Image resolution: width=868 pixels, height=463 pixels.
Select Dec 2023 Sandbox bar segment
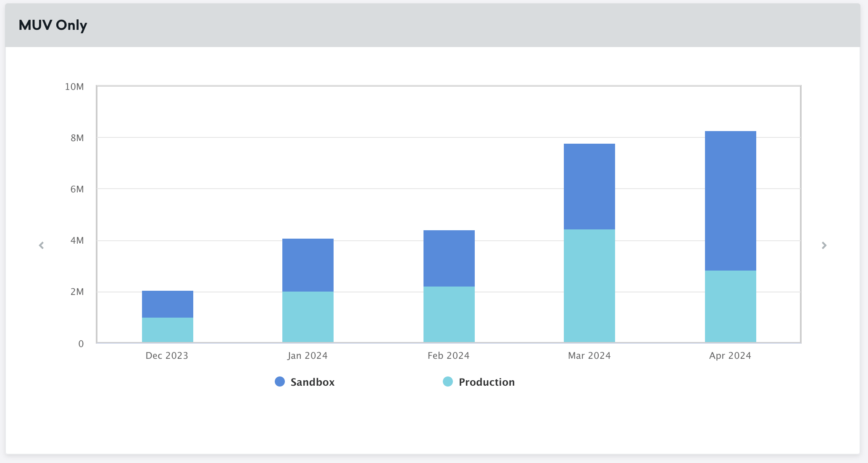pyautogui.click(x=168, y=304)
